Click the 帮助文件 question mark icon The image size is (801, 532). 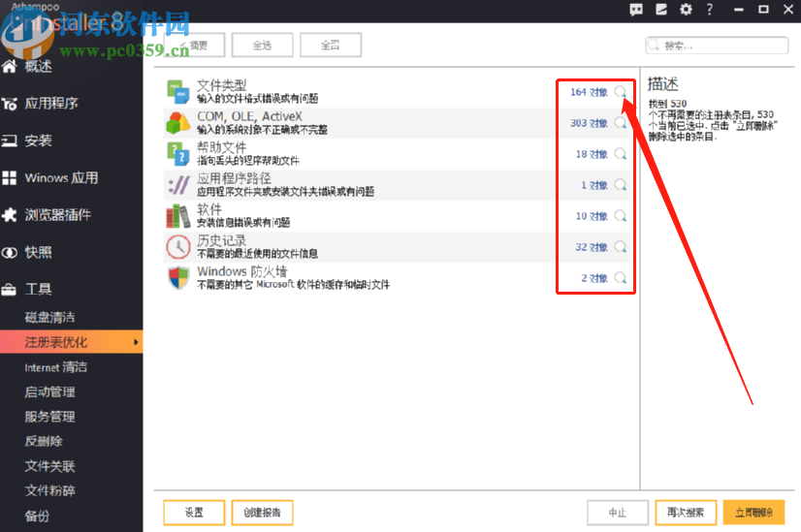click(178, 154)
